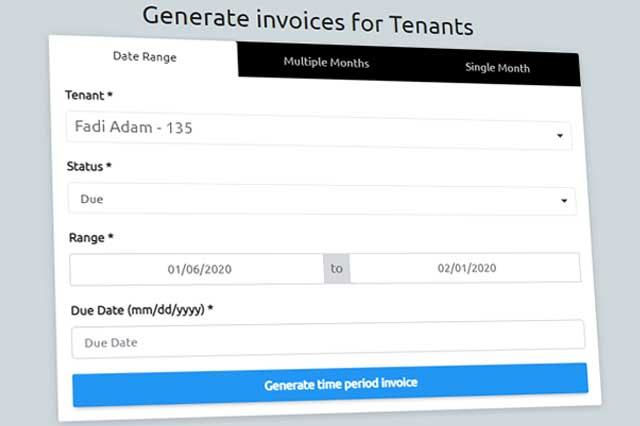Expand the Status dropdown set to Due
Image resolution: width=640 pixels, height=426 pixels.
[x=322, y=199]
